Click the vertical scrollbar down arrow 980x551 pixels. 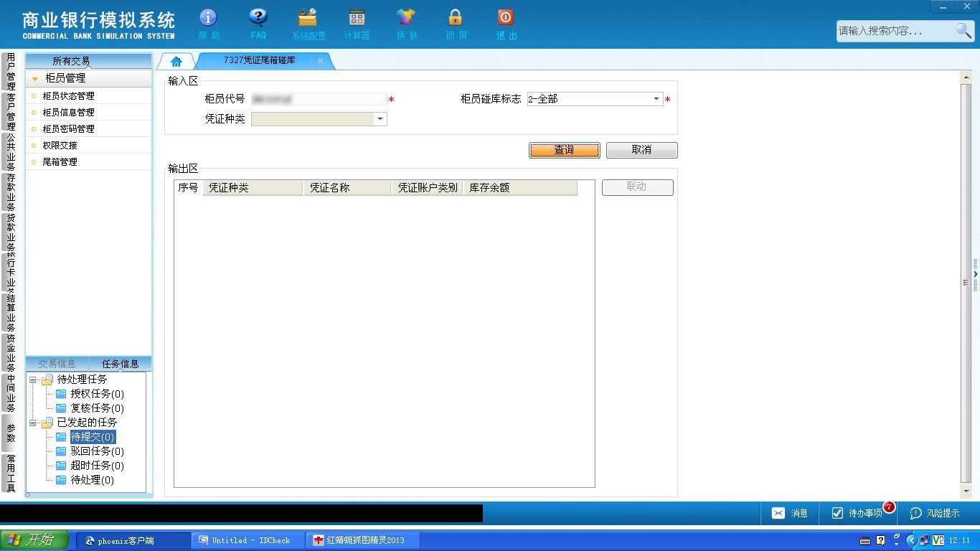click(966, 491)
